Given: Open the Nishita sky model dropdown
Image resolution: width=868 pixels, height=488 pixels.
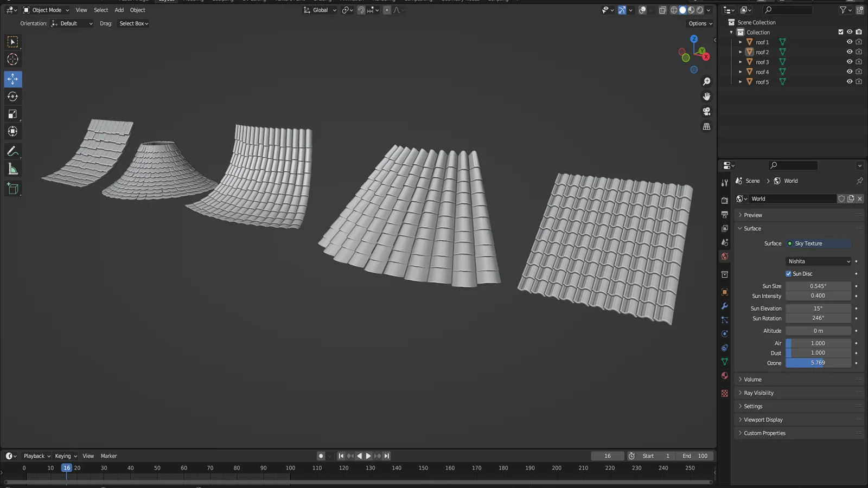Looking at the screenshot, I should pos(818,261).
